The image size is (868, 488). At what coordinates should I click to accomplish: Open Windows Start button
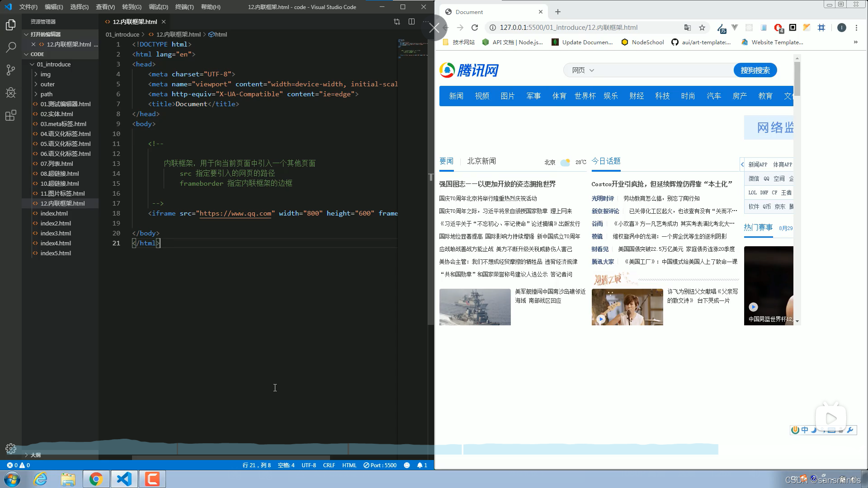[12, 479]
